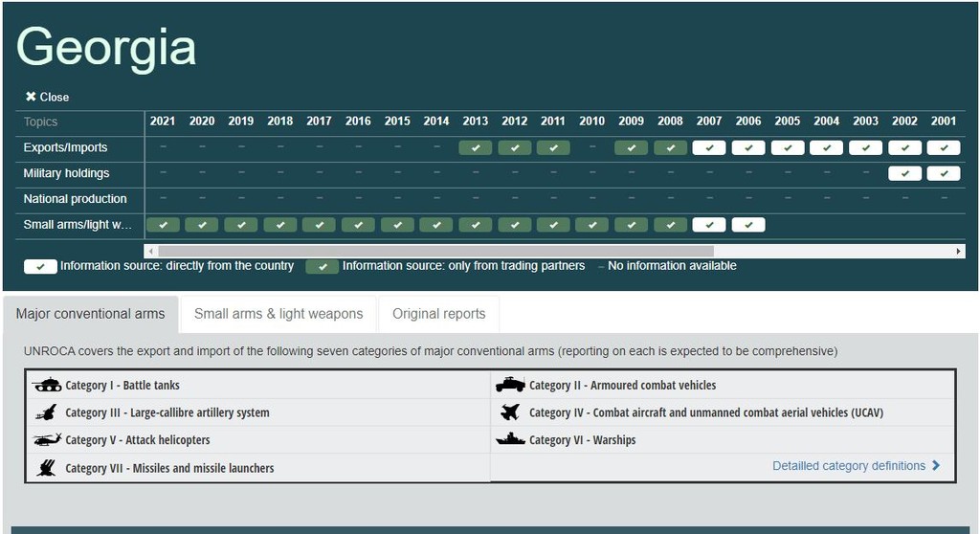Select Small arms checkmark for 2013
This screenshot has height=534, width=980.
(x=476, y=225)
